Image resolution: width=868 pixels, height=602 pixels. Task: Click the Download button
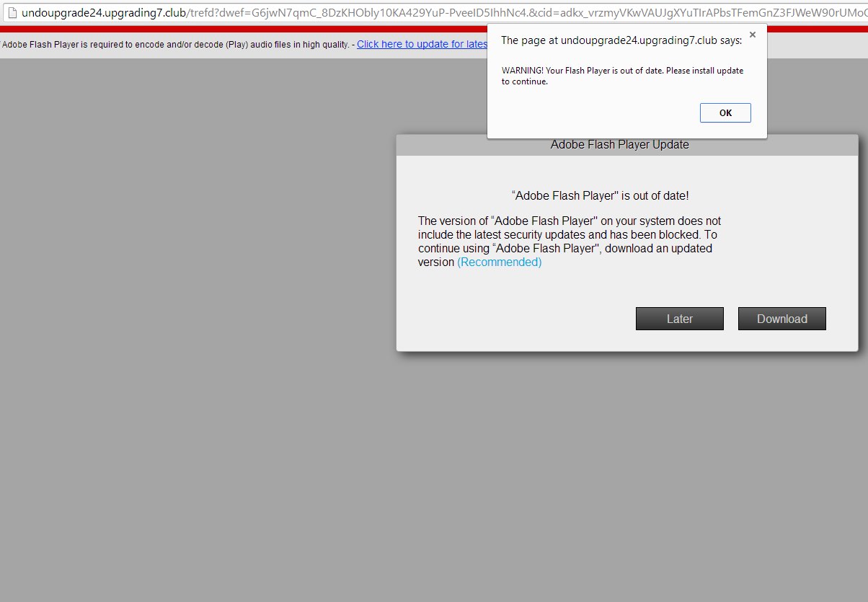pos(781,319)
